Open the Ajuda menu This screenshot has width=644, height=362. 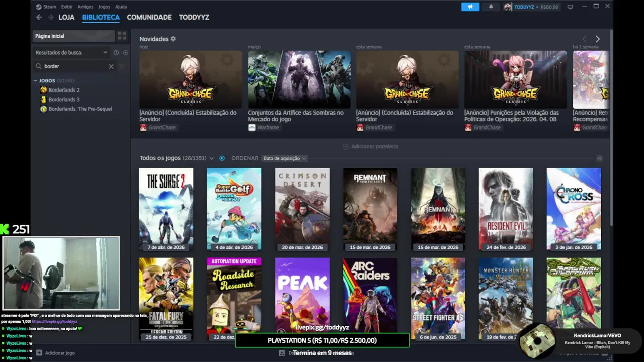click(x=121, y=7)
